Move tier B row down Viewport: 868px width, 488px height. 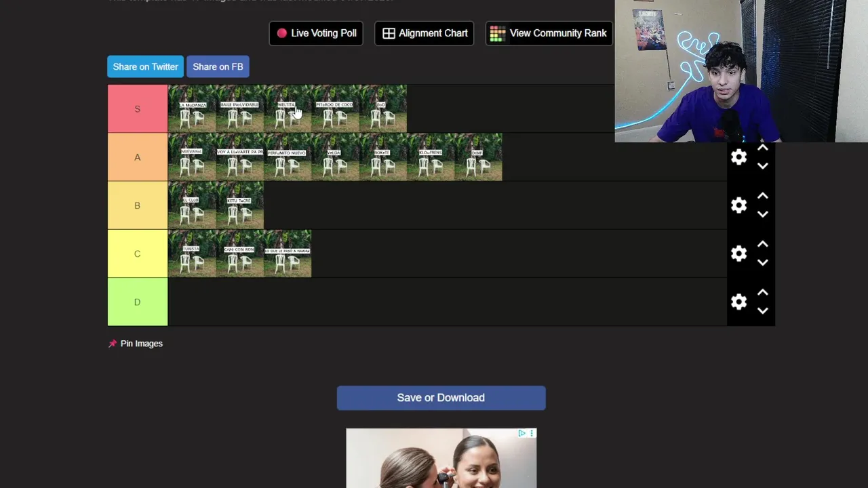coord(762,214)
